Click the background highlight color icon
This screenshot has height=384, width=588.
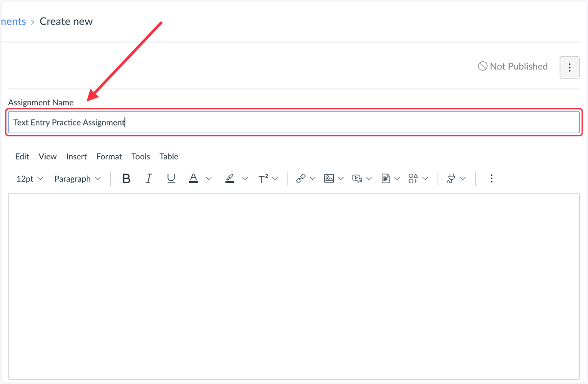coord(230,179)
